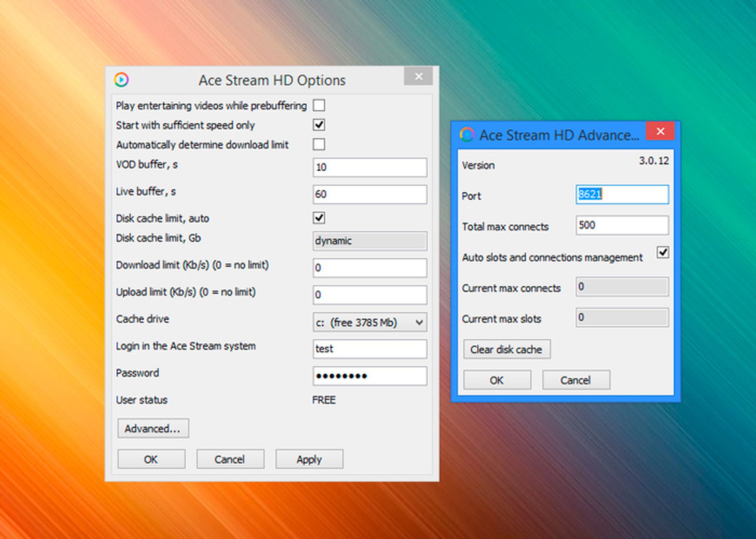This screenshot has height=539, width=756.
Task: Disable Disk cache limit auto checkbox
Action: tap(319, 218)
